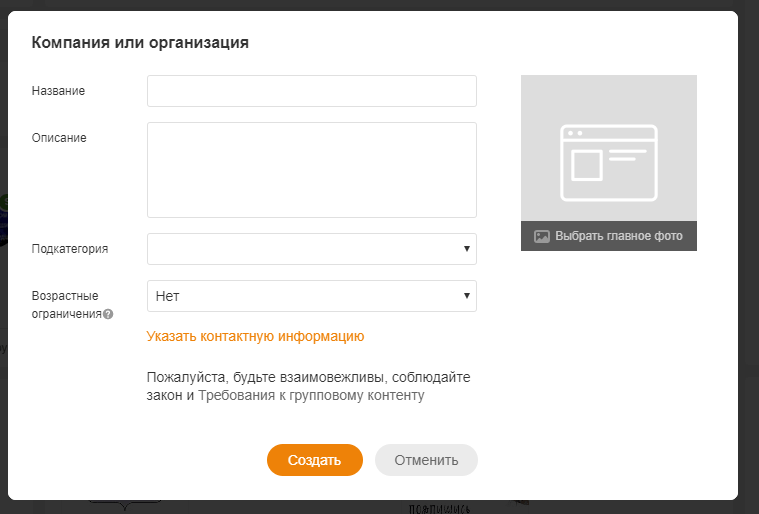Choose Выбрать главное фото

coord(618,237)
